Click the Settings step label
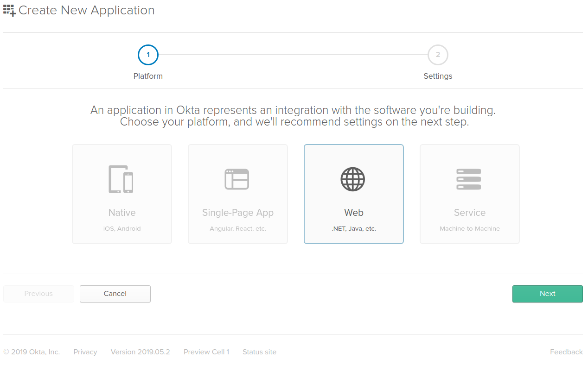 (x=438, y=76)
